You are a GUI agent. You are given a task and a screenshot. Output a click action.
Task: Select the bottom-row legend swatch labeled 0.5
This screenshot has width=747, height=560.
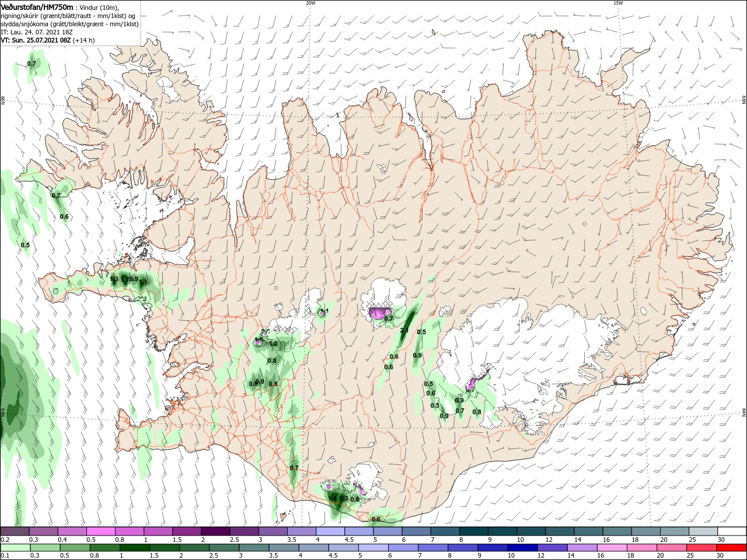75,548
